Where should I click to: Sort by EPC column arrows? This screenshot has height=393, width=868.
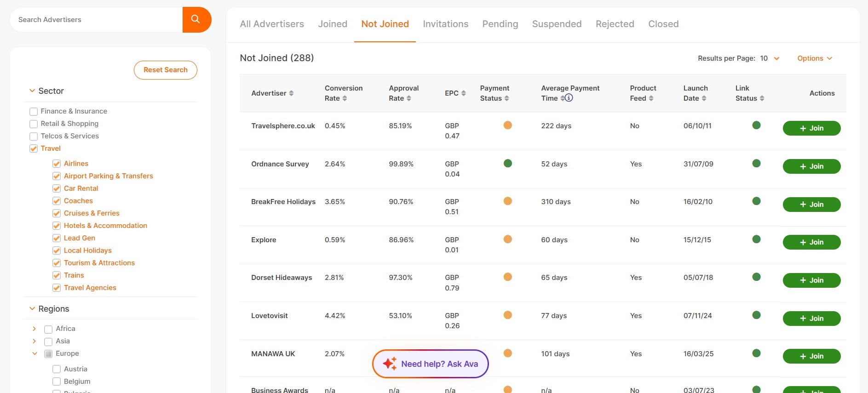point(463,93)
